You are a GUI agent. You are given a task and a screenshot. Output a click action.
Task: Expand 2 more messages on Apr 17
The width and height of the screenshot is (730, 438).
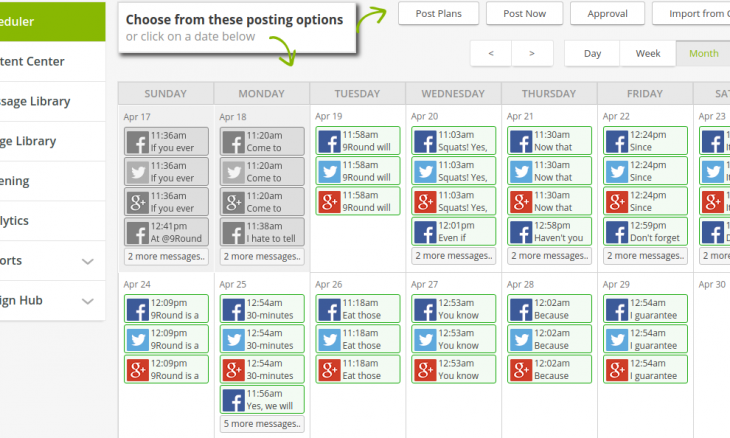(166, 257)
